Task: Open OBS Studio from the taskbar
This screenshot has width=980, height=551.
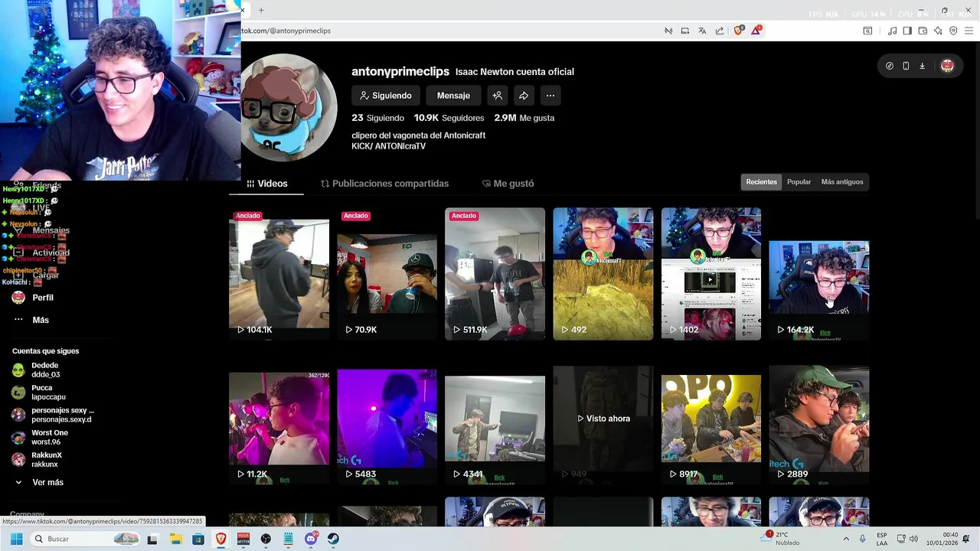Action: [266, 539]
